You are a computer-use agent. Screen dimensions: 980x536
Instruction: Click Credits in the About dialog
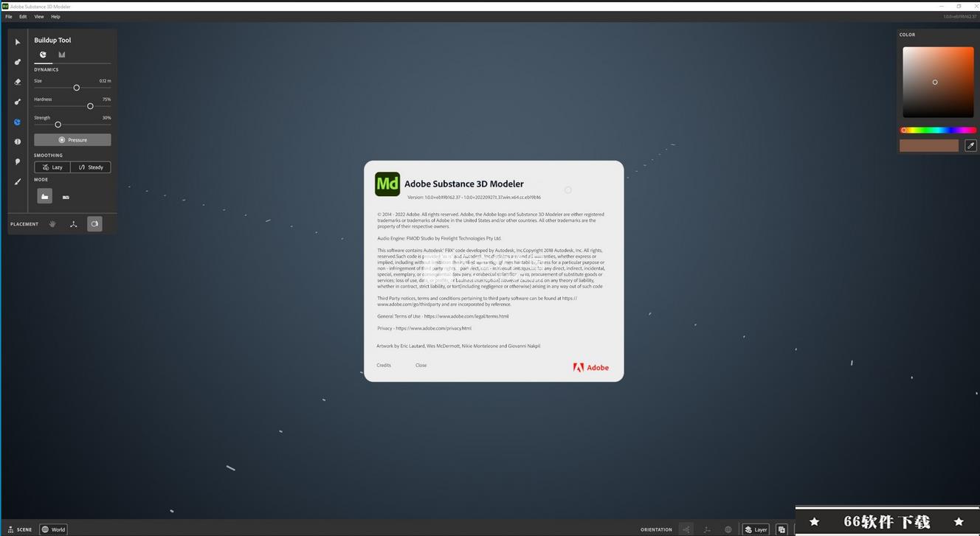[384, 365]
